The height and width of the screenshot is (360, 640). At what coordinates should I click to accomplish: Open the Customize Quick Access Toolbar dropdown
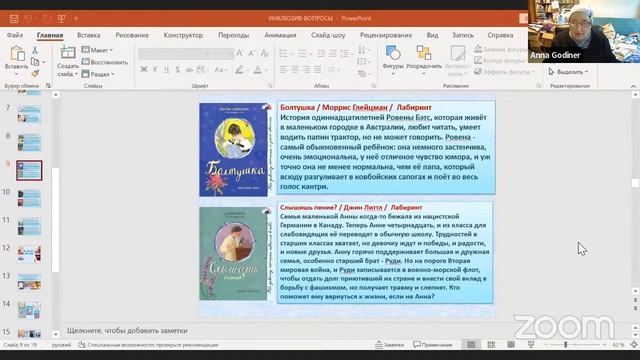(76, 18)
